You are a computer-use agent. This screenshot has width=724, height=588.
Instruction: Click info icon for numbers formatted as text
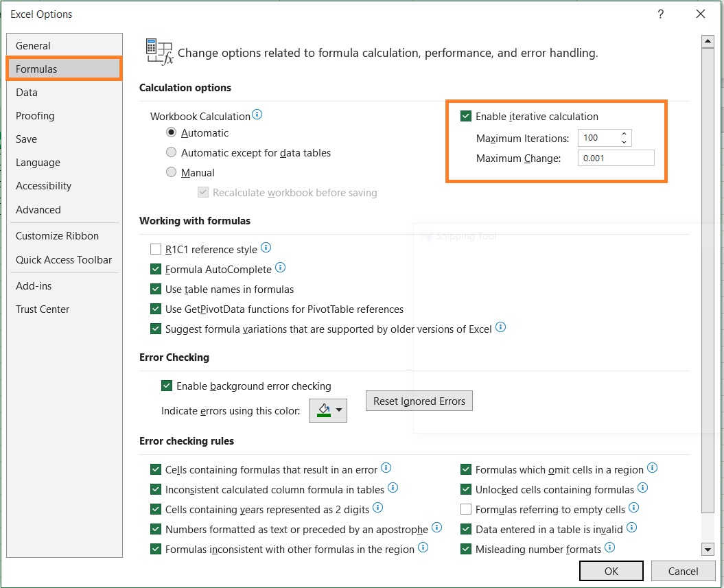pos(436,528)
